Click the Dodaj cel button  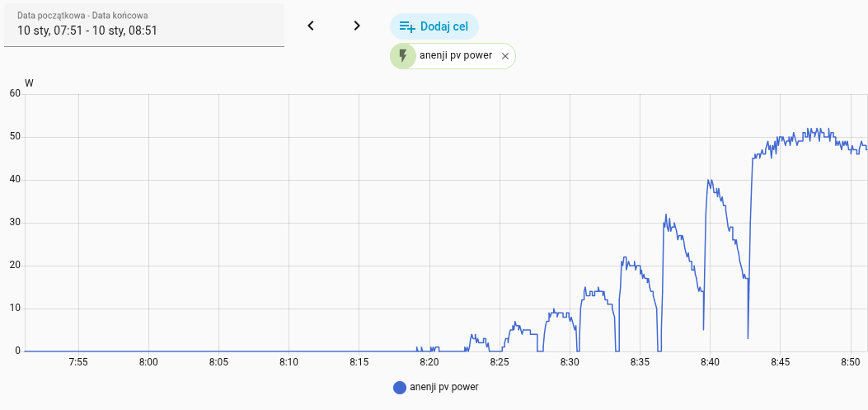pos(434,26)
